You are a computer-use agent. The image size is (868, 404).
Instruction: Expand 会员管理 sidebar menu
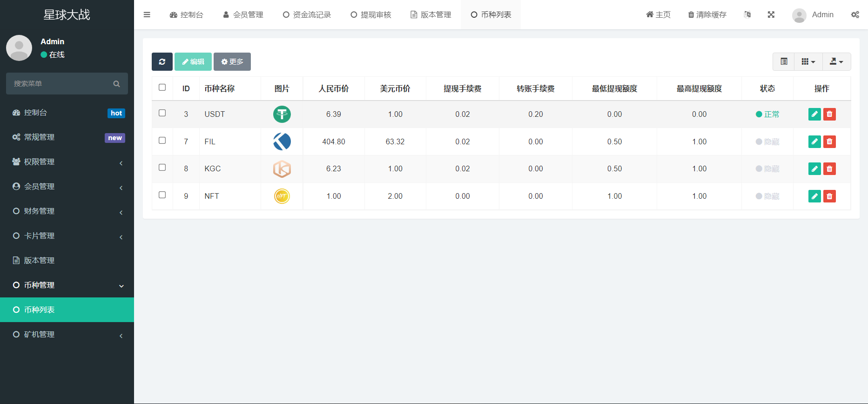[x=67, y=187]
